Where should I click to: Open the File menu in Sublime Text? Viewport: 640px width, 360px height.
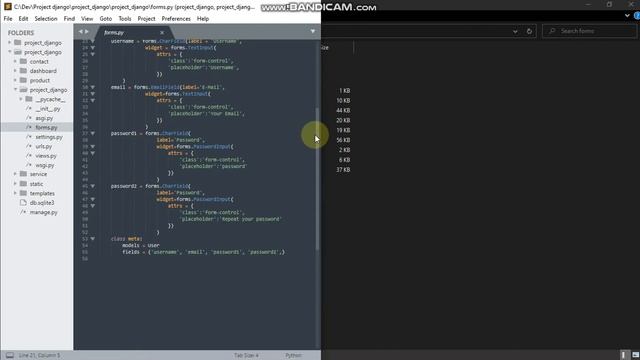point(8,19)
